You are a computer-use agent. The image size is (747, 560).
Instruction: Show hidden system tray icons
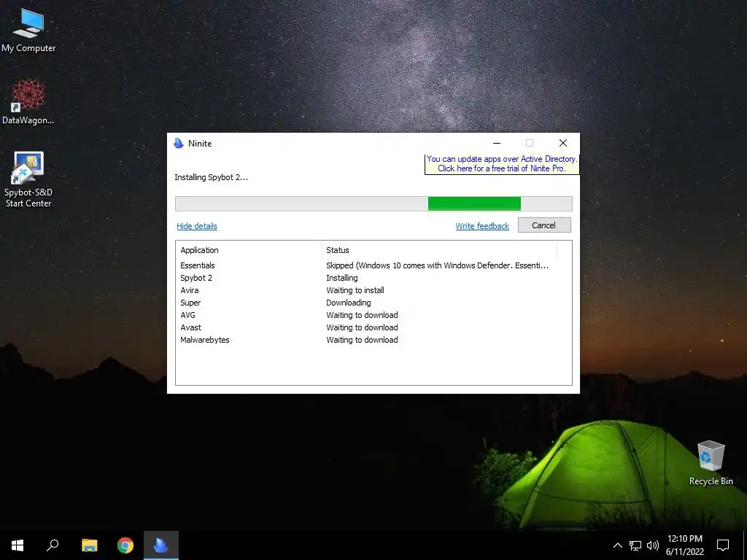(x=617, y=545)
